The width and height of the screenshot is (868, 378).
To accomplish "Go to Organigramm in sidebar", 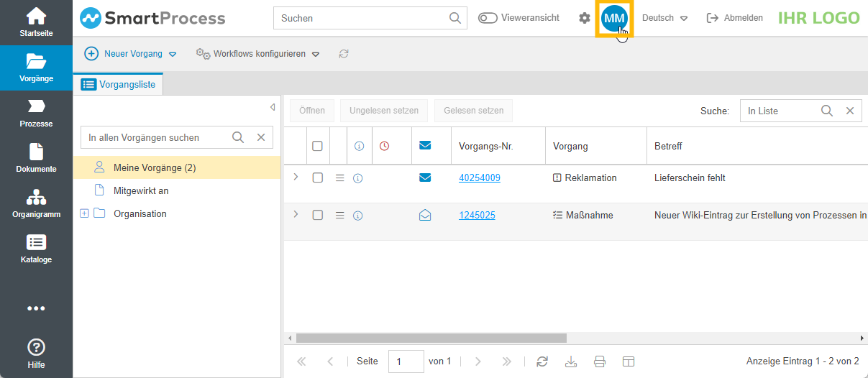I will click(x=36, y=203).
